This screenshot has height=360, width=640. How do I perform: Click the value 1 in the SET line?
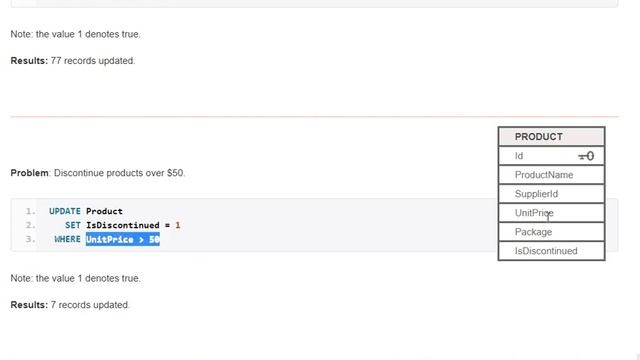coord(178,225)
